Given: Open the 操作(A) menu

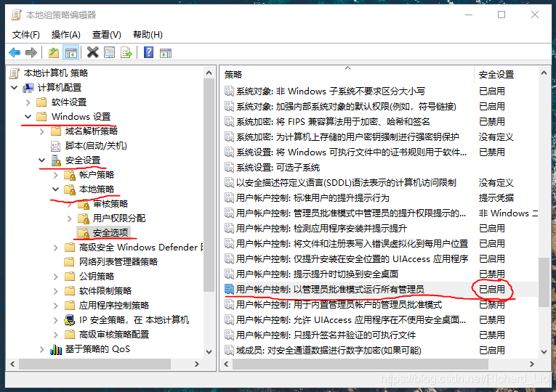Looking at the screenshot, I should pos(66,35).
